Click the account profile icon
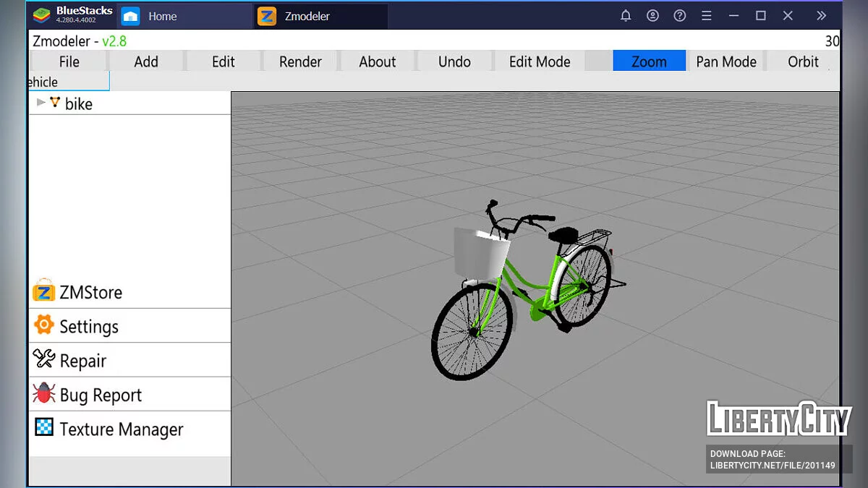868x488 pixels. coord(652,15)
